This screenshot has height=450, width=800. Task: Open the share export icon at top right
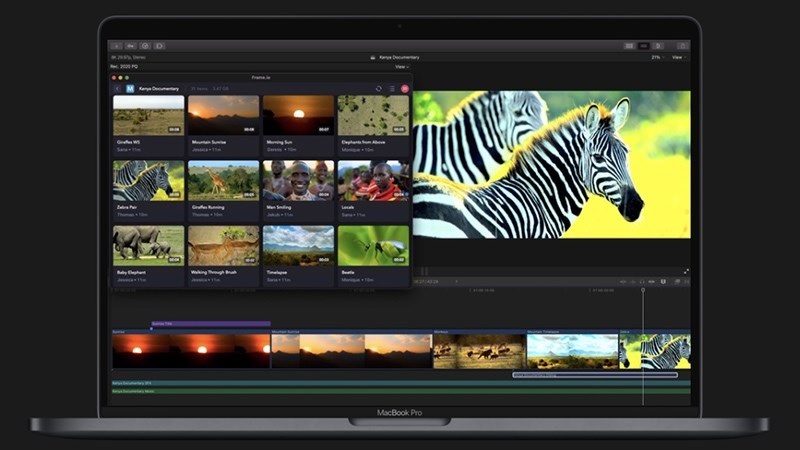tap(682, 46)
